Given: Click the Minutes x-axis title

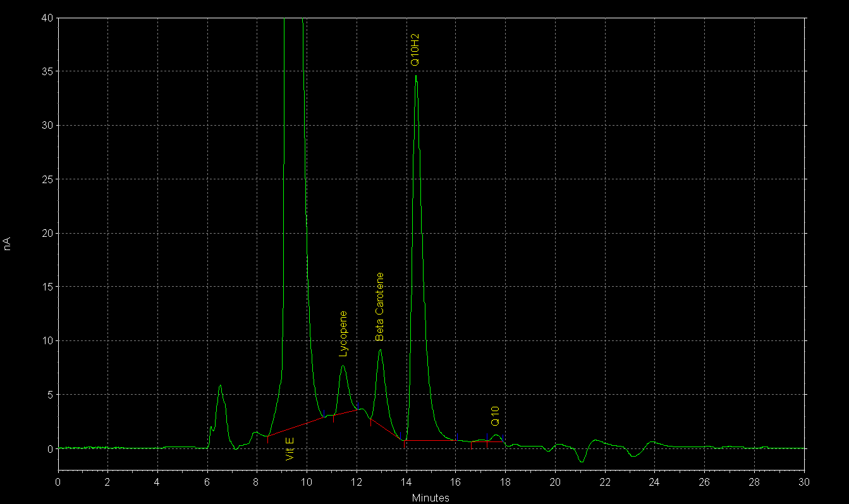Looking at the screenshot, I should click(431, 498).
